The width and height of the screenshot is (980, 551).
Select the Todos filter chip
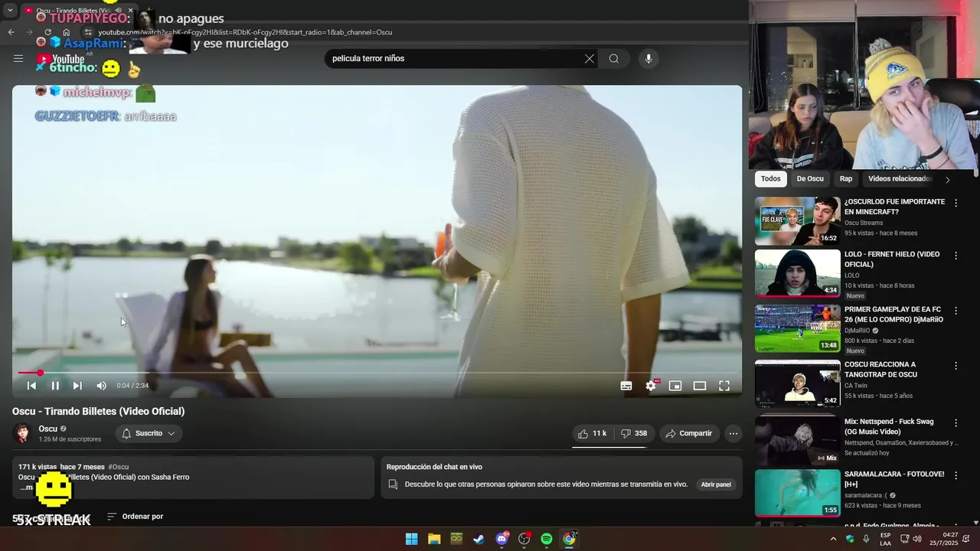tap(771, 179)
